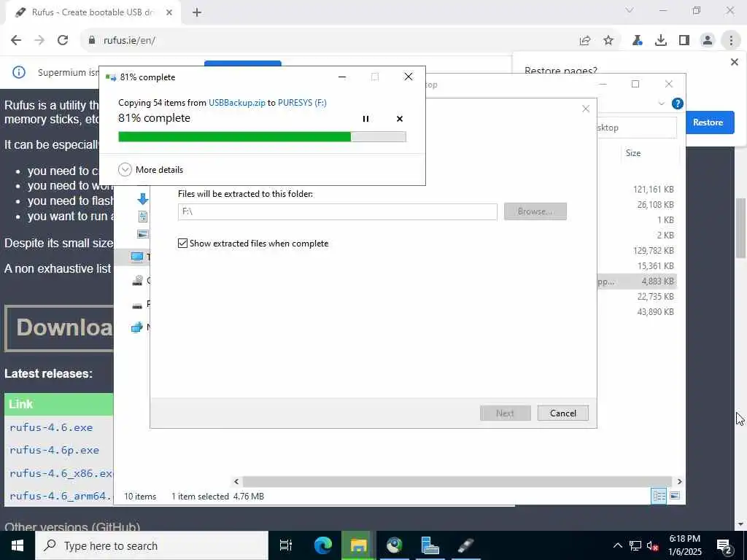Open the PURESYS (F:) destination link
This screenshot has width=747, height=560.
click(x=302, y=102)
